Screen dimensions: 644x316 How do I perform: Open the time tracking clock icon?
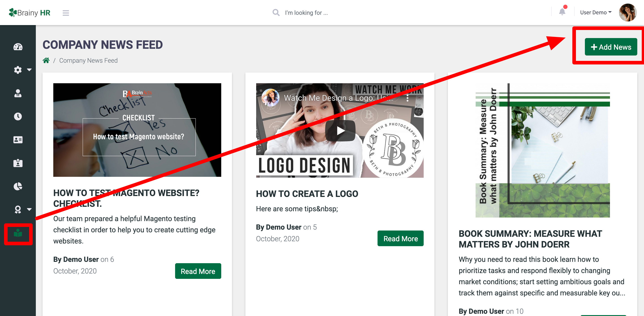click(x=18, y=116)
